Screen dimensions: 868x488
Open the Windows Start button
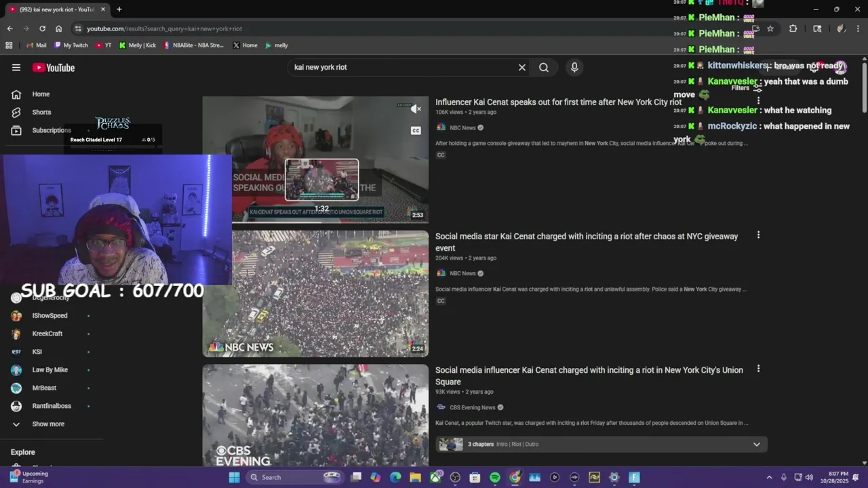[x=234, y=477]
